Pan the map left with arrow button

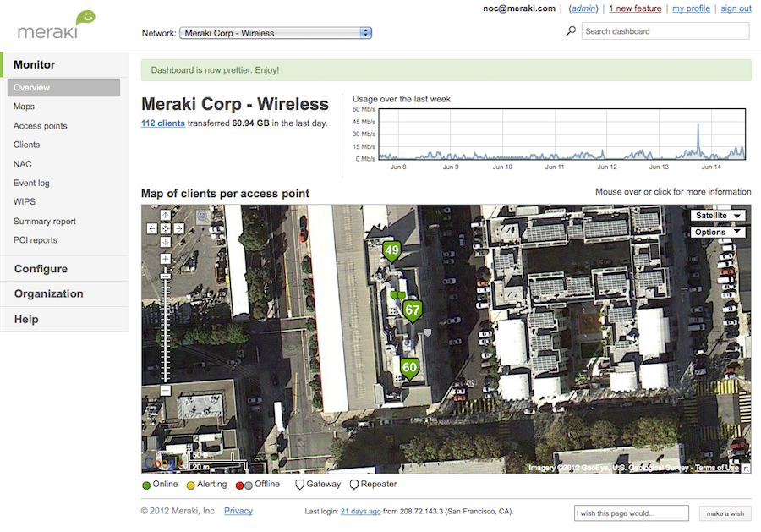pos(152,228)
